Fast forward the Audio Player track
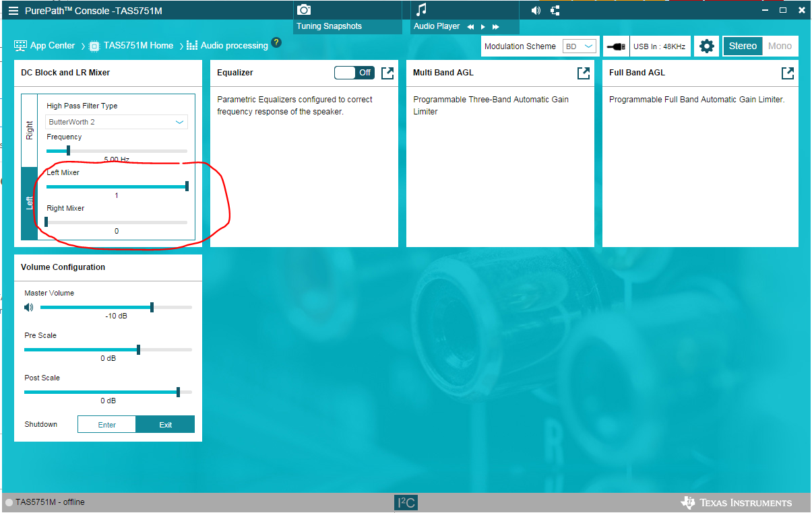The height and width of the screenshot is (513, 812). (496, 27)
